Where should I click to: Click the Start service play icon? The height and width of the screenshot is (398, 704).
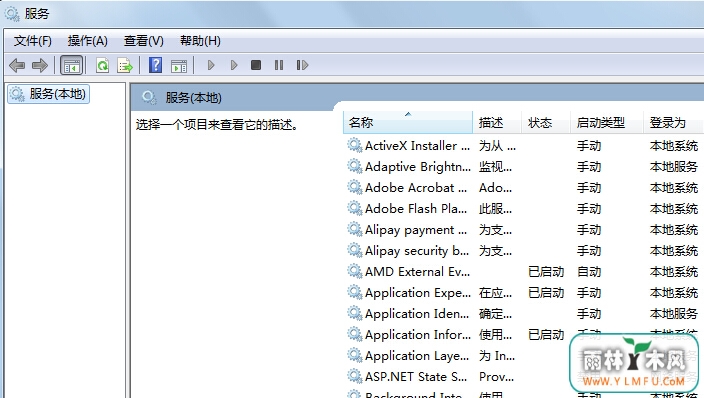click(x=211, y=65)
